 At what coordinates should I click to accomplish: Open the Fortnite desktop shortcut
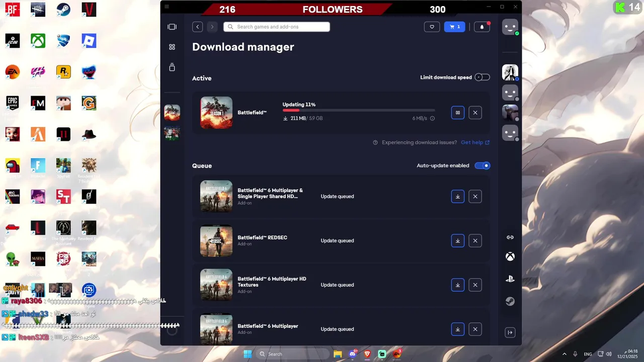[38, 165]
